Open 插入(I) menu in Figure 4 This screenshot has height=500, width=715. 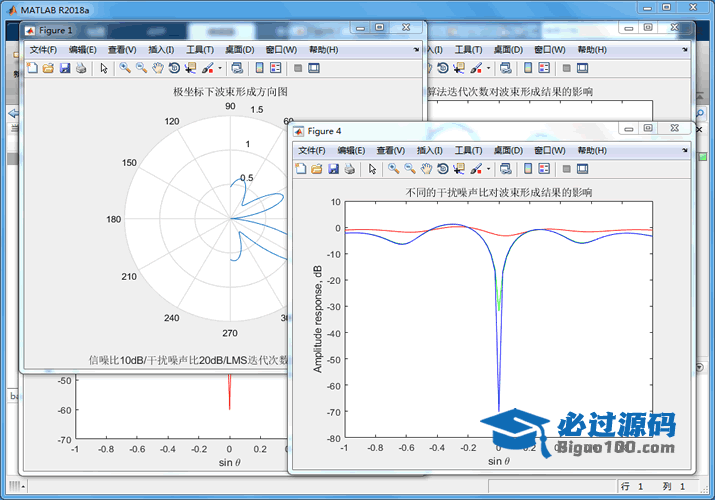point(430,150)
